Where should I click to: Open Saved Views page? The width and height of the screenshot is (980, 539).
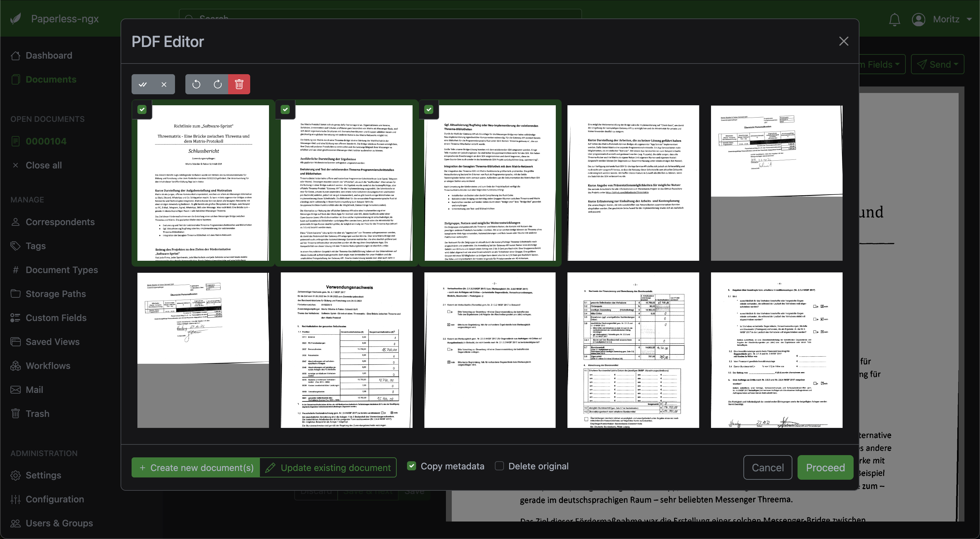(52, 342)
